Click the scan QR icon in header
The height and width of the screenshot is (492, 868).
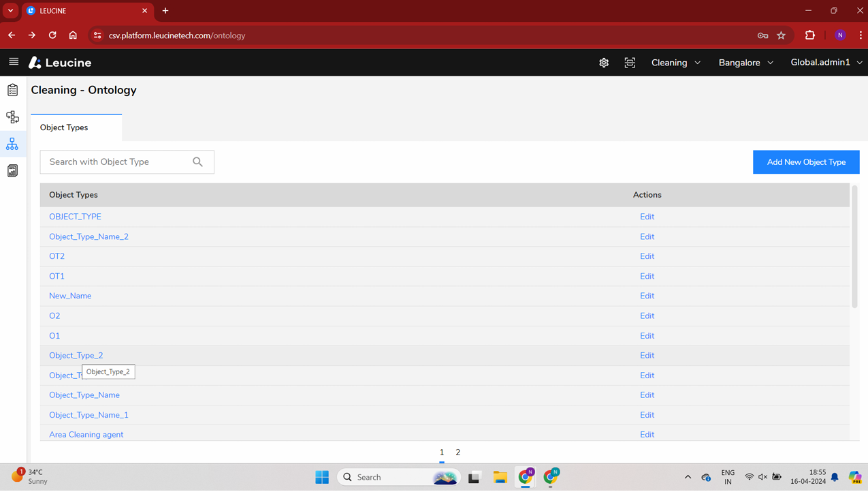[x=630, y=63]
